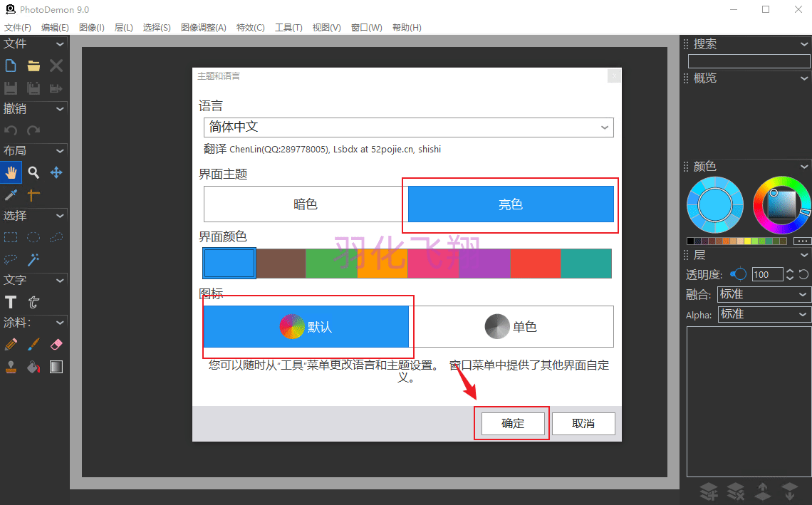Close the image with the toolbox X icon
The width and height of the screenshot is (812, 505).
pyautogui.click(x=56, y=66)
